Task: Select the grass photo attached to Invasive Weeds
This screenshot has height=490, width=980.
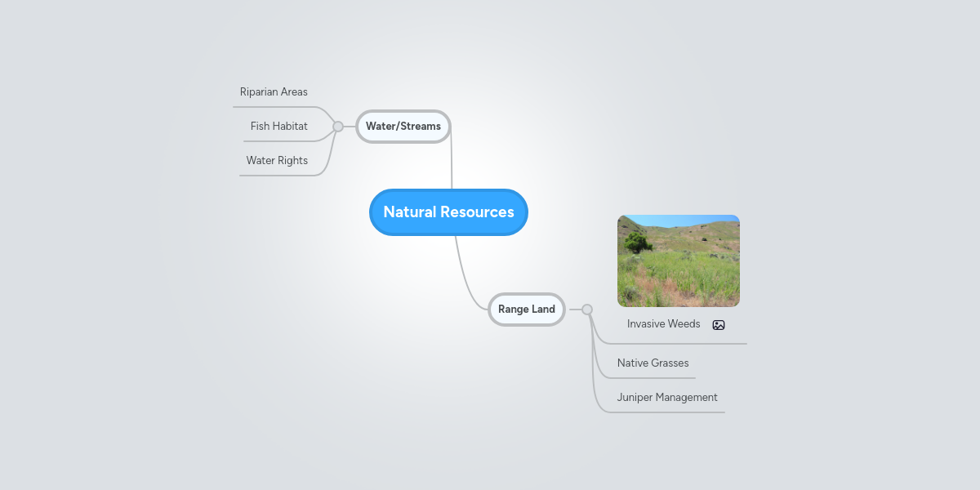Action: 678,261
